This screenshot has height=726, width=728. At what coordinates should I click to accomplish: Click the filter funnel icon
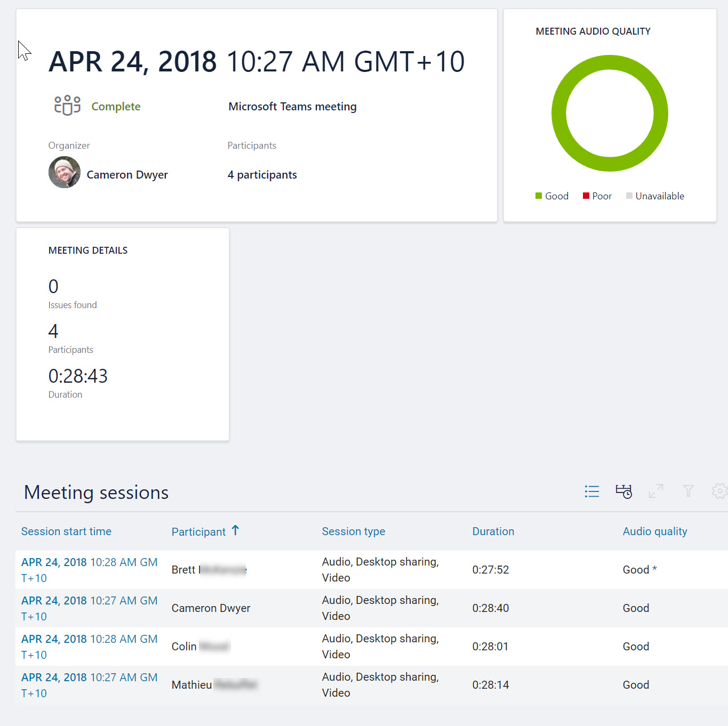[689, 491]
